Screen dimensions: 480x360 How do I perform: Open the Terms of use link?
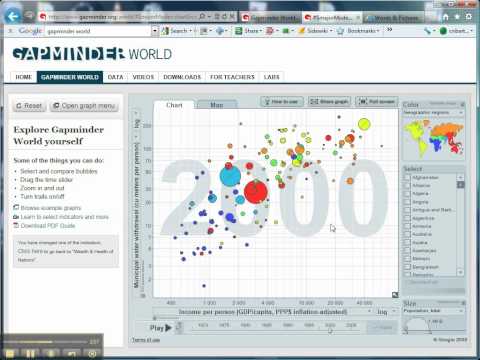coord(146,340)
